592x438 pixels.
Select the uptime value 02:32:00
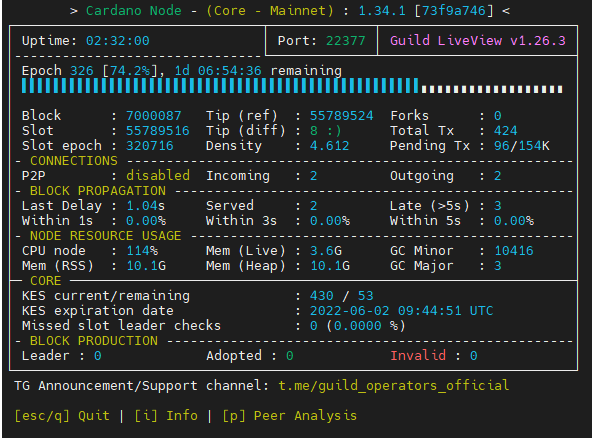[118, 41]
